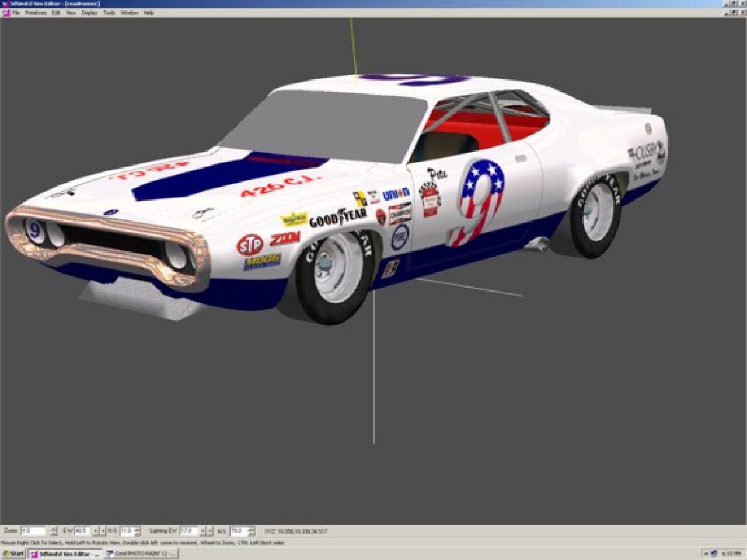Click the view N-S value field
747x560 pixels.
click(x=126, y=531)
